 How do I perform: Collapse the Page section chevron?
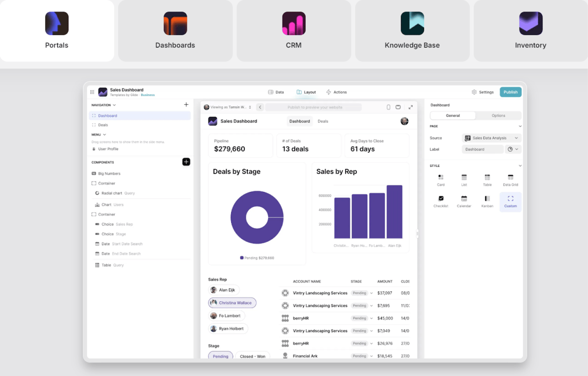point(520,126)
